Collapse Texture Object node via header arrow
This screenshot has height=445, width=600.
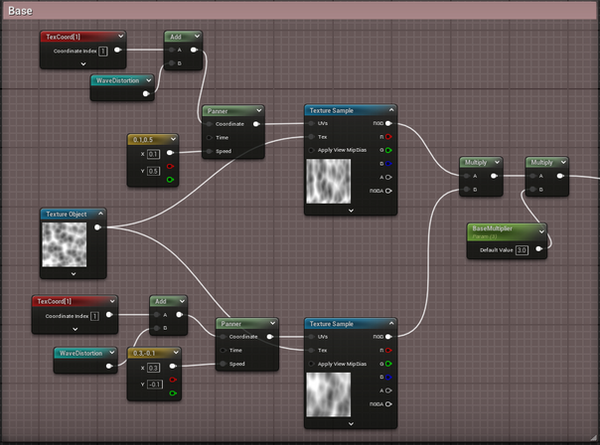(101, 214)
